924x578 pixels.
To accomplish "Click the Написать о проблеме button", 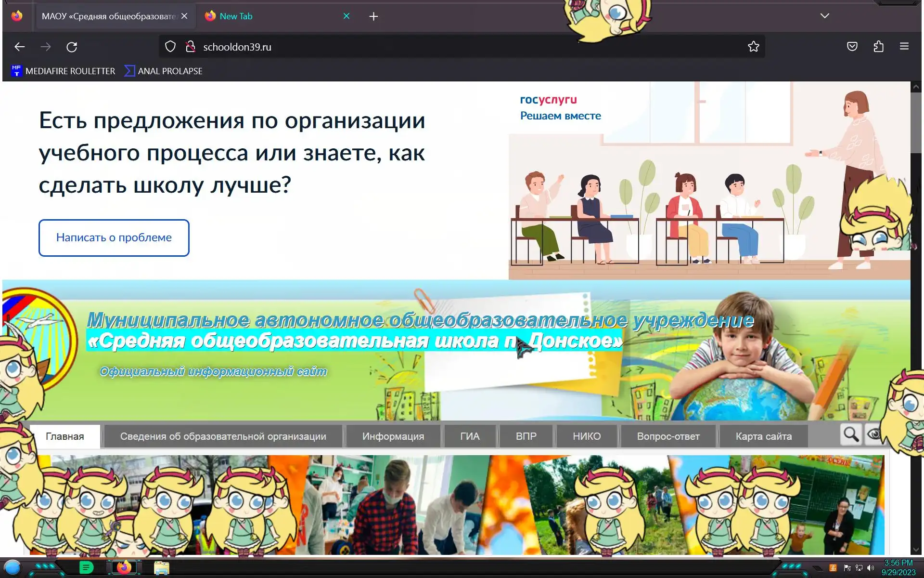I will 114,238.
